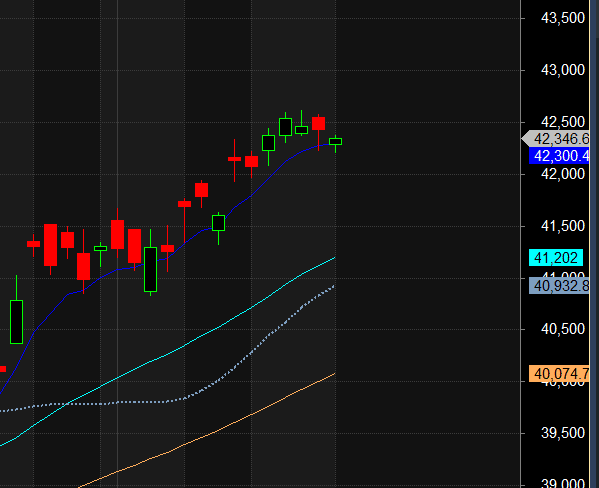Click the orange 40,074.7 moving average label
The width and height of the screenshot is (599, 488).
click(x=559, y=374)
